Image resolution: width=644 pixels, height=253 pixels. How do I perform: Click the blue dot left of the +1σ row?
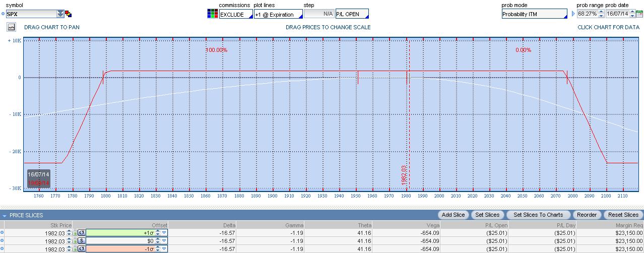tap(2, 233)
